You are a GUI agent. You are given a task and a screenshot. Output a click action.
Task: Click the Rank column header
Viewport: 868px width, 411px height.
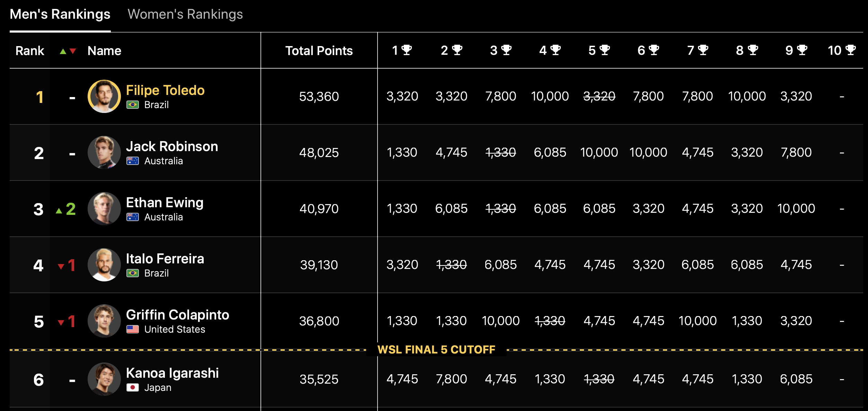(x=30, y=51)
